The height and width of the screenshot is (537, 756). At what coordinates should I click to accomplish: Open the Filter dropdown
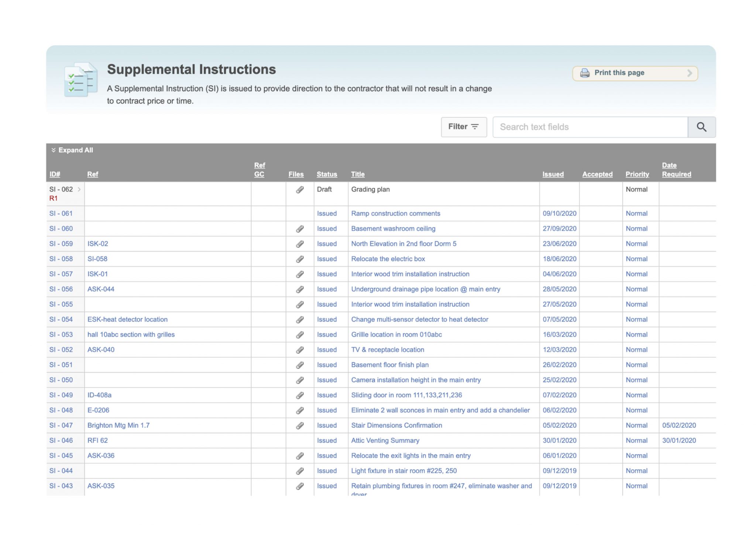pyautogui.click(x=464, y=127)
